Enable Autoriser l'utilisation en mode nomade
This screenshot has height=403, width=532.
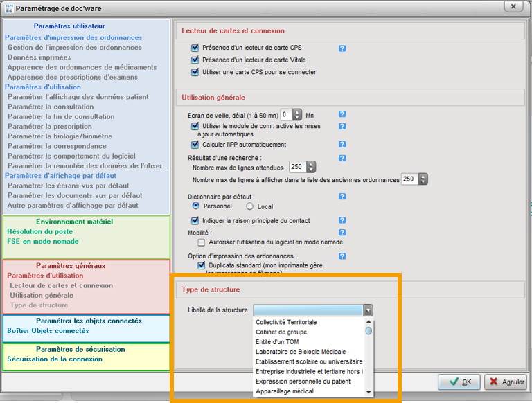click(202, 242)
